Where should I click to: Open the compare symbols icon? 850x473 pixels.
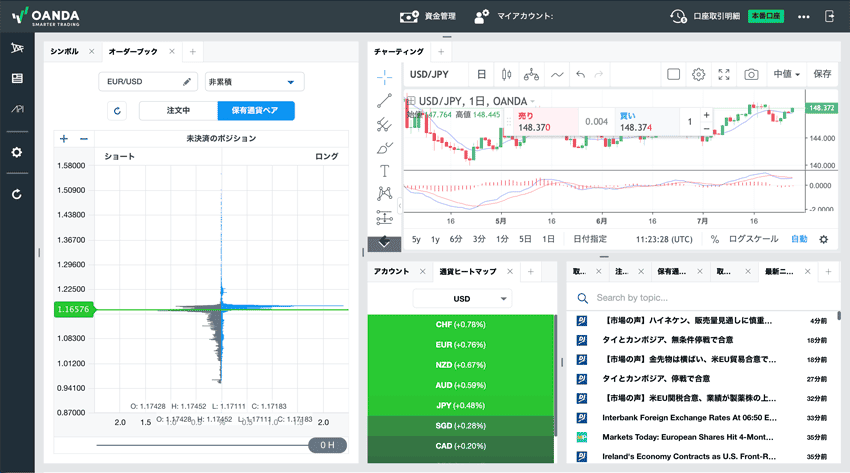point(531,75)
